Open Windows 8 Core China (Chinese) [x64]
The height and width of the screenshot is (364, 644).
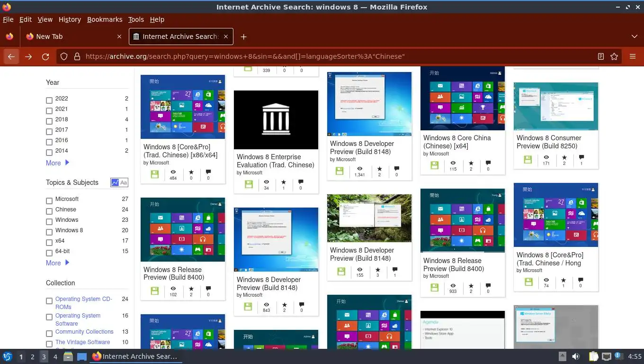click(x=457, y=142)
